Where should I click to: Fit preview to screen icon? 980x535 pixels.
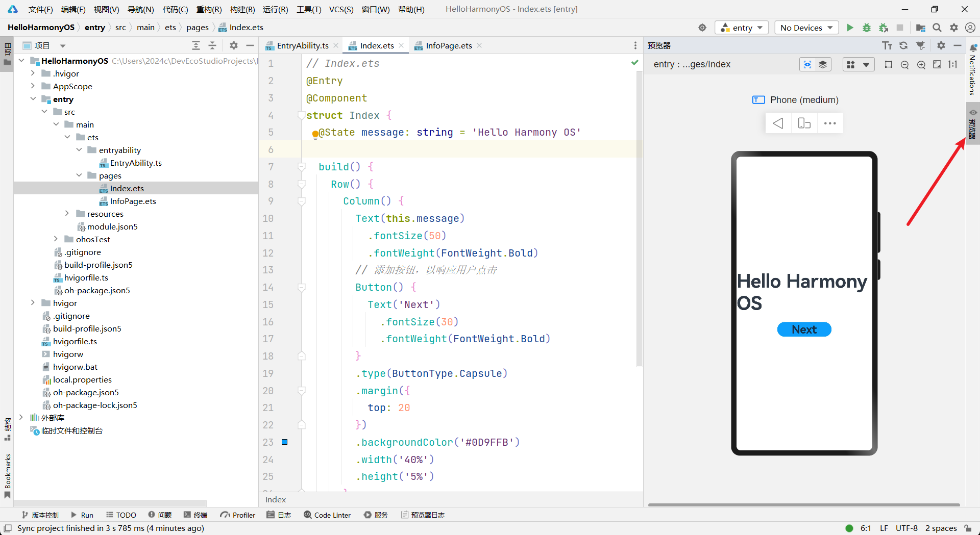click(937, 64)
